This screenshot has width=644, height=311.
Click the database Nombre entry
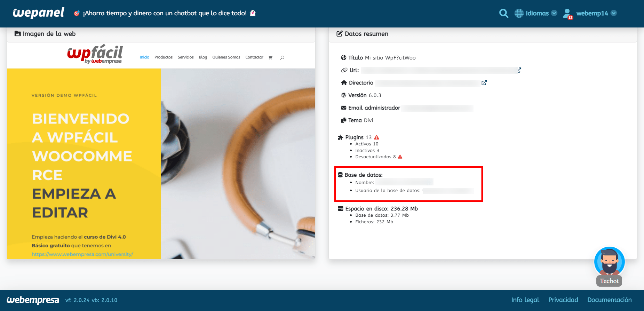[x=394, y=182]
